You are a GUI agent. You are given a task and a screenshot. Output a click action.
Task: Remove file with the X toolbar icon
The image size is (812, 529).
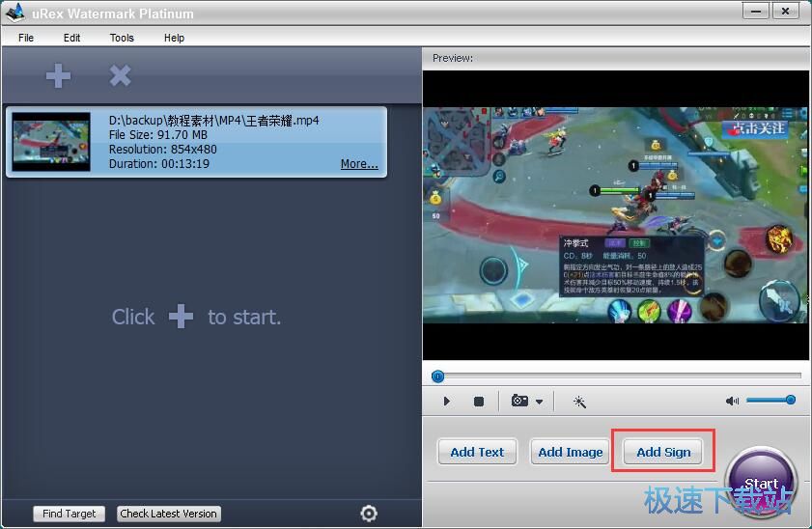tap(120, 75)
